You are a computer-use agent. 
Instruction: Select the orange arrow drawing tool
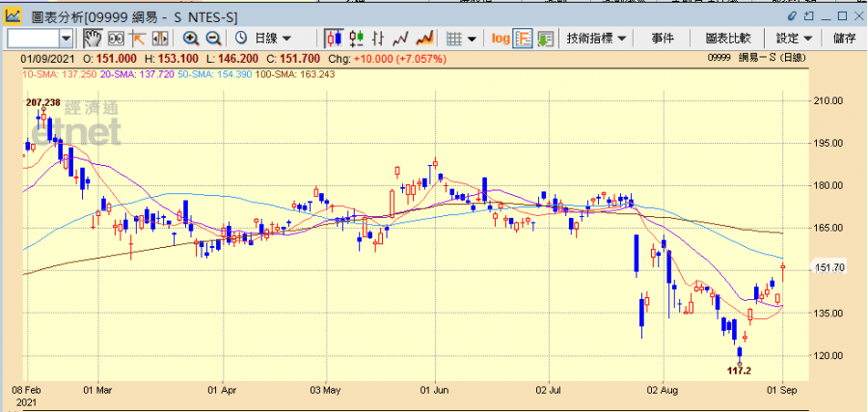coord(138,39)
